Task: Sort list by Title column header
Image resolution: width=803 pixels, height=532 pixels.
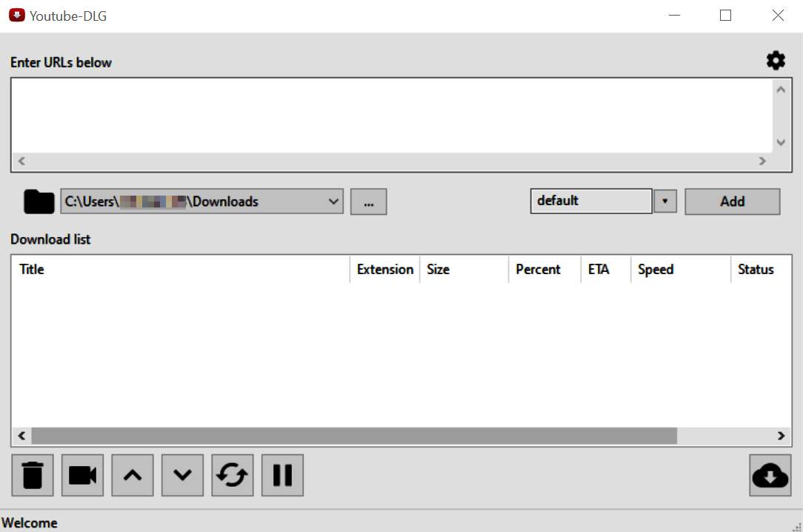Action: [x=180, y=270]
